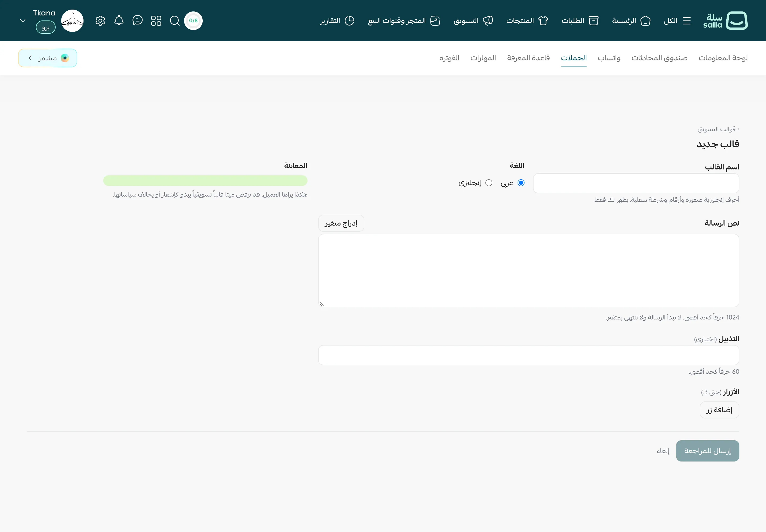The height and width of the screenshot is (532, 766).
Task: Select the عربي language radio
Action: point(521,183)
